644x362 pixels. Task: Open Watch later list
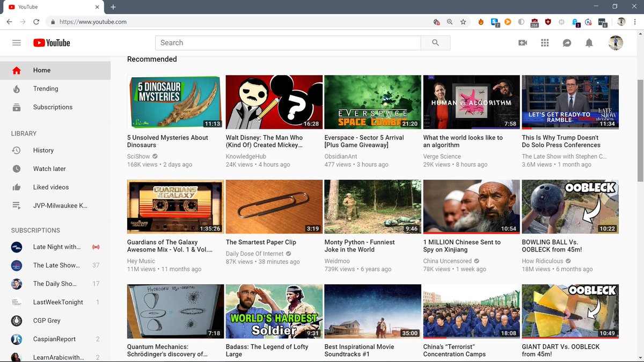[x=55, y=169]
